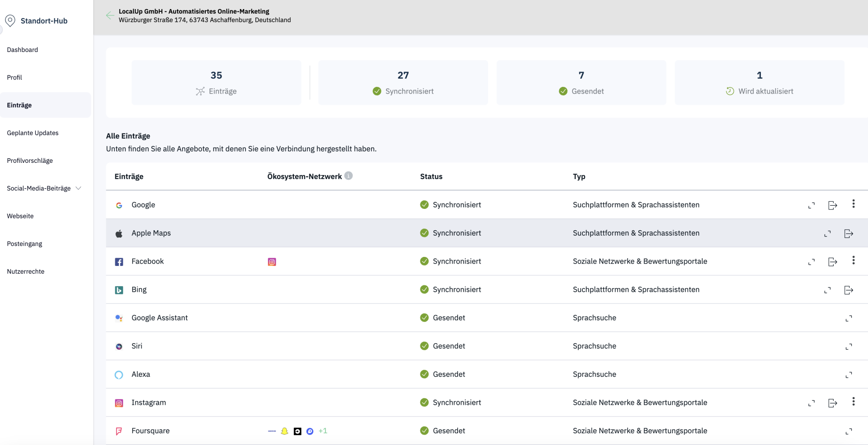Click the back arrow next to LocalUp GmbH
Image resolution: width=868 pixels, height=445 pixels.
[x=110, y=15]
